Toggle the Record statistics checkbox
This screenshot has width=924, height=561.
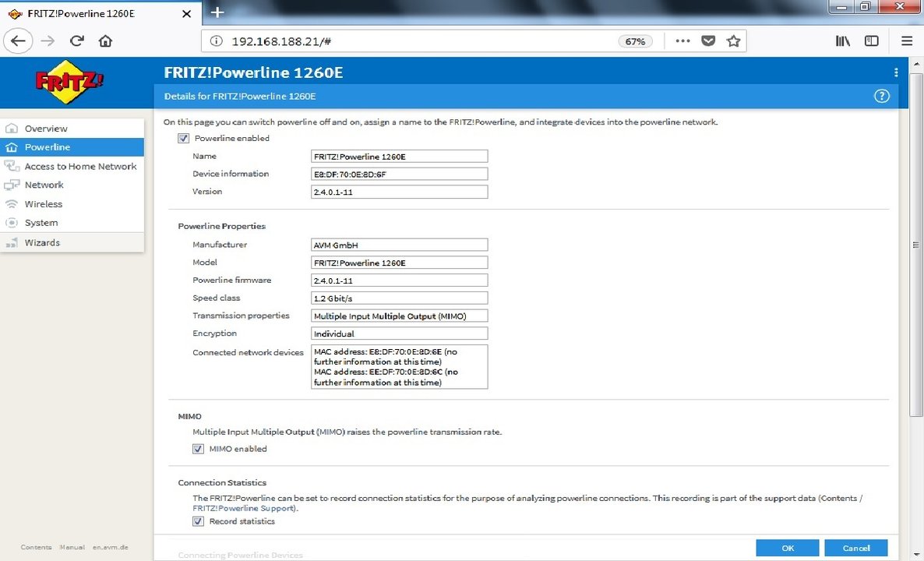198,521
